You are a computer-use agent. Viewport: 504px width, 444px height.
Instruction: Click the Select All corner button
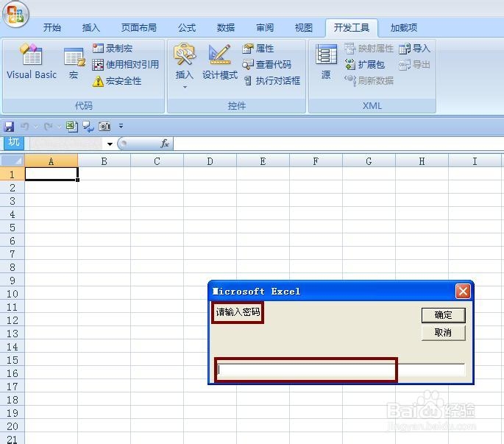point(13,161)
